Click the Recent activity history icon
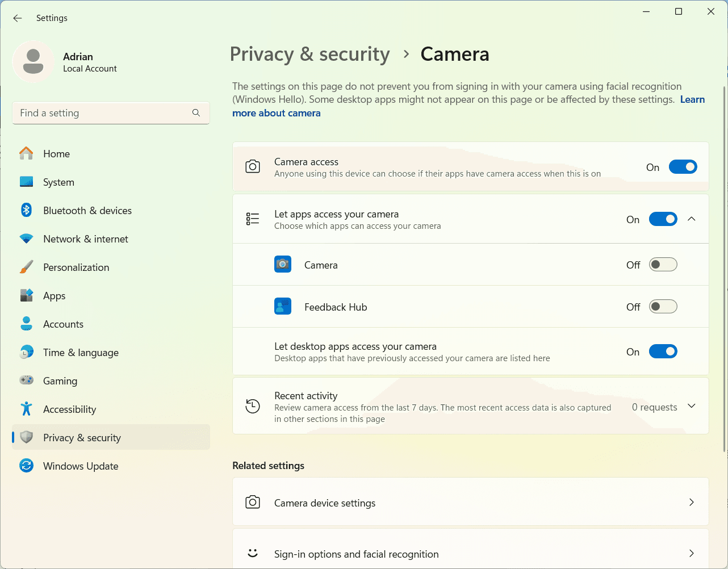This screenshot has height=569, width=728. (x=253, y=406)
